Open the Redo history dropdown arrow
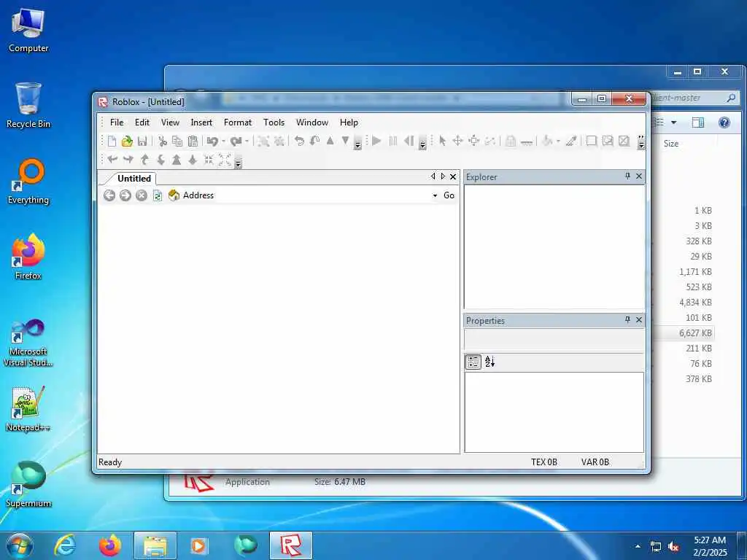The width and height of the screenshot is (747, 560). [x=247, y=141]
